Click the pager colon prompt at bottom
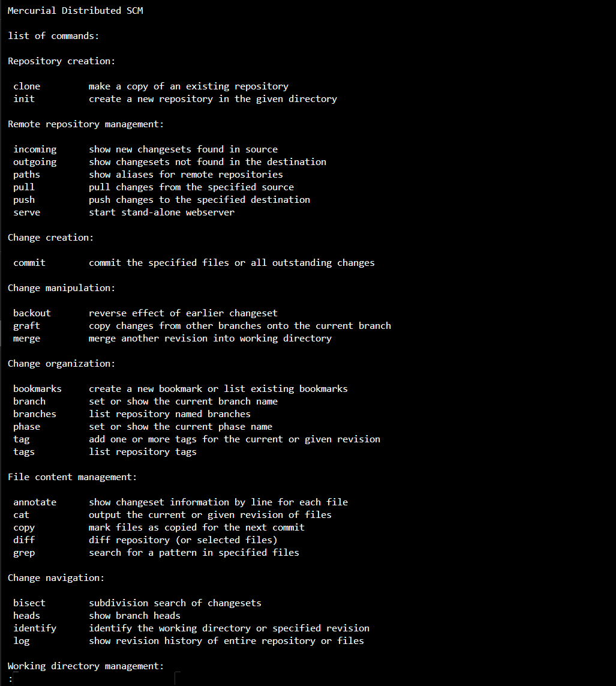 (x=11, y=679)
